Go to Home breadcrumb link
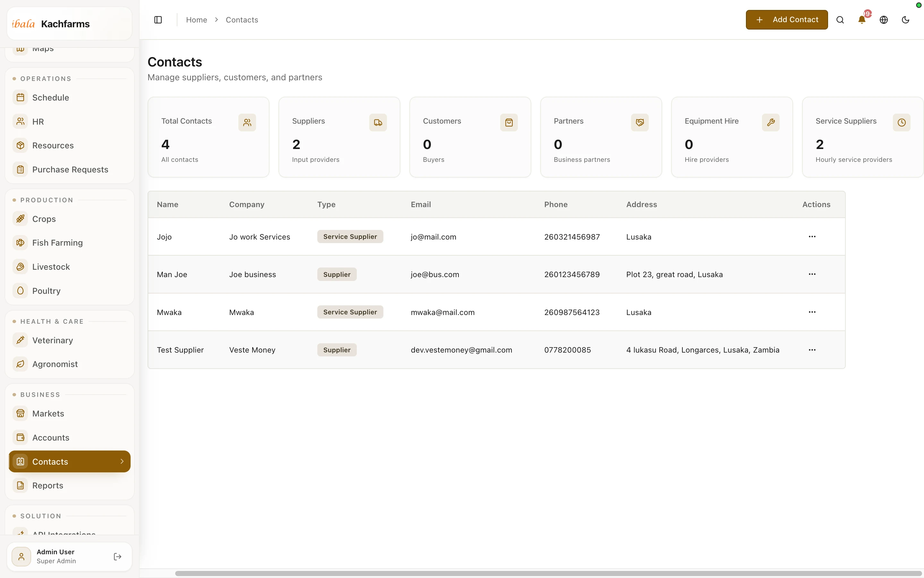Screen dimensions: 924x578 tap(197, 20)
